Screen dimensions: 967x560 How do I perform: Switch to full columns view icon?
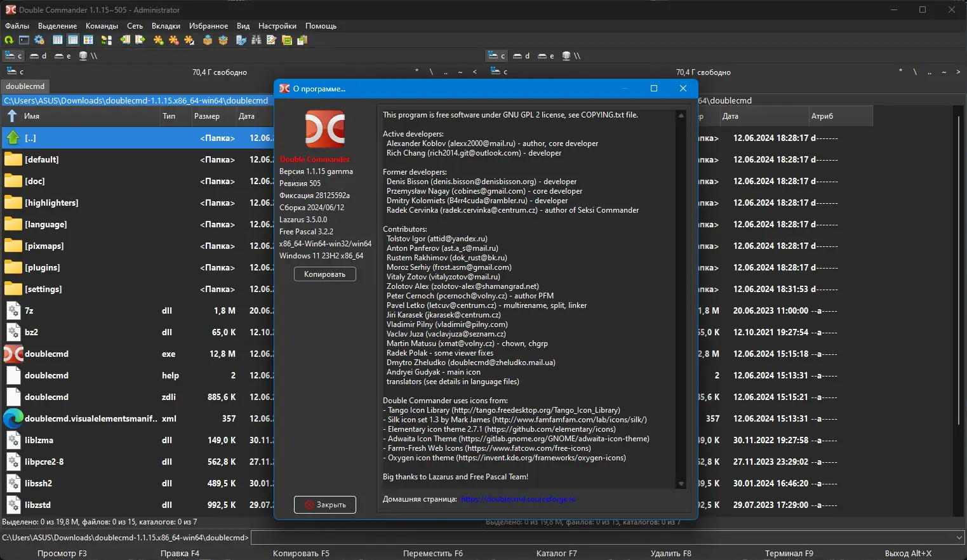[x=73, y=40]
